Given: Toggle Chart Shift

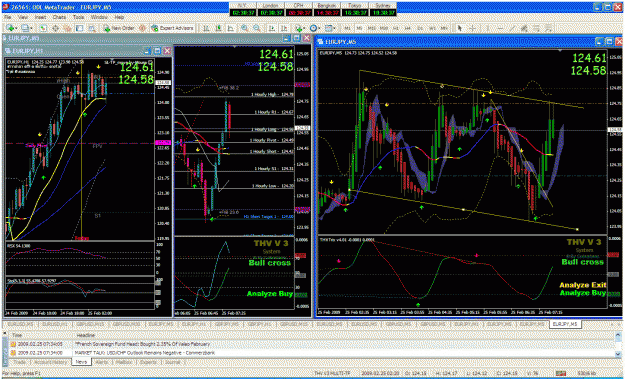Looking at the screenshot, I should [284, 28].
